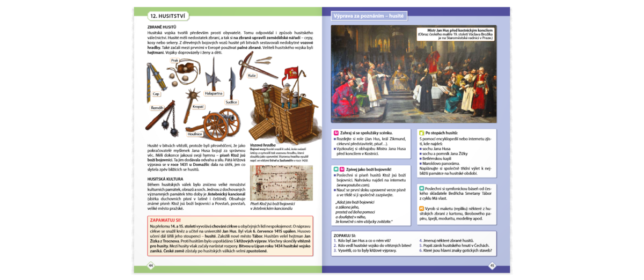The height and width of the screenshot is (280, 644).
Task: Click the 'Cep' label
Action: click(156, 94)
